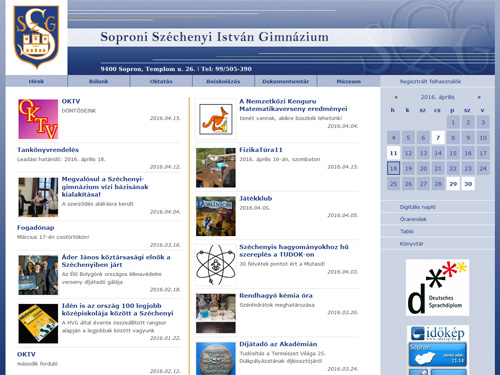Open the atom symbol TUDOK image
The image size is (500, 375).
(x=216, y=265)
